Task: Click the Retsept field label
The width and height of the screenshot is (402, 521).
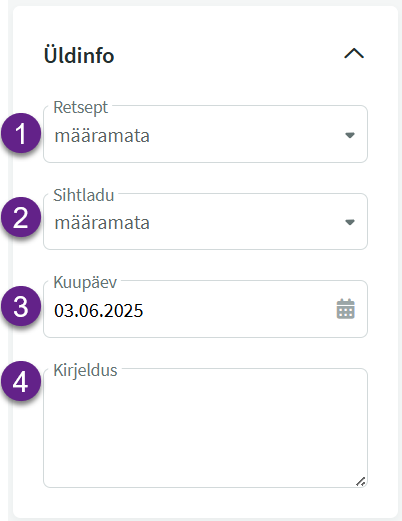Action: point(81,108)
